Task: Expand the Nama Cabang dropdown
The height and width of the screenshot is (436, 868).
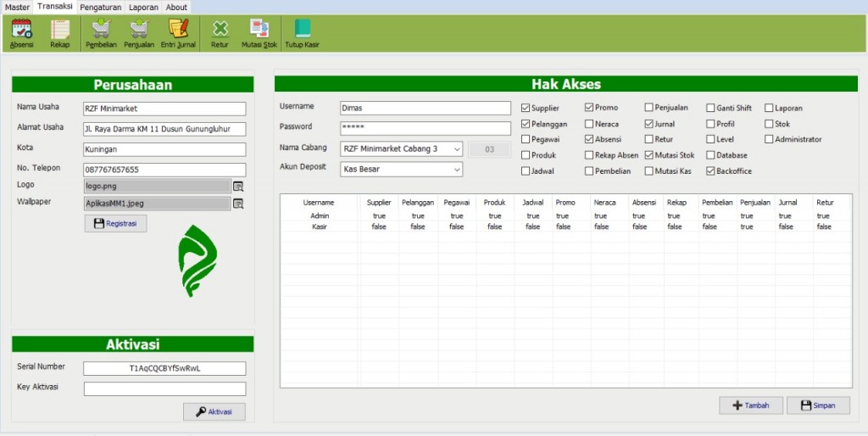Action: 457,149
